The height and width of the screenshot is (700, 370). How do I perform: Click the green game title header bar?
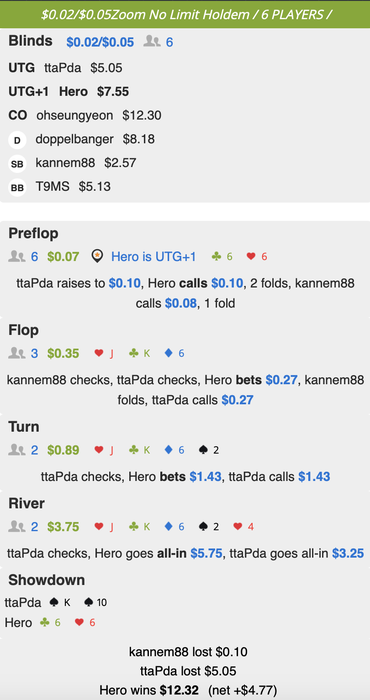pyautogui.click(x=185, y=14)
